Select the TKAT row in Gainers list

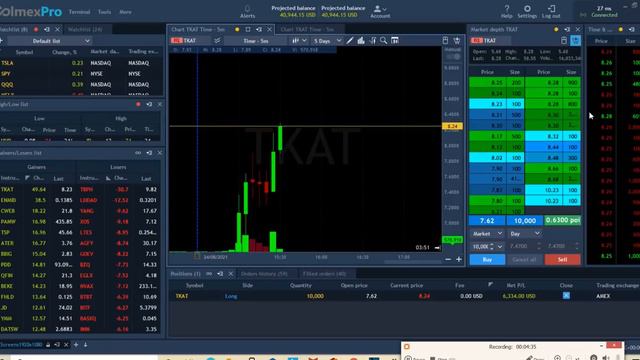(x=39, y=189)
